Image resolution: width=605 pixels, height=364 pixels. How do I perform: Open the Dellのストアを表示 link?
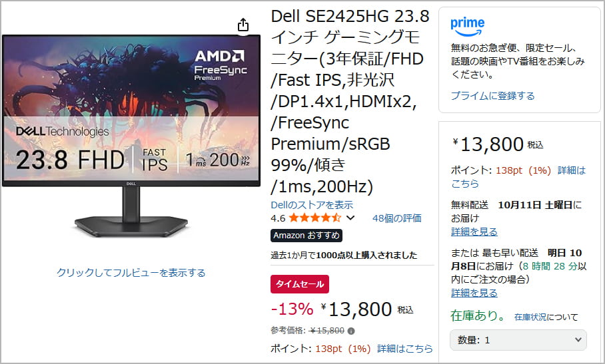pos(312,205)
